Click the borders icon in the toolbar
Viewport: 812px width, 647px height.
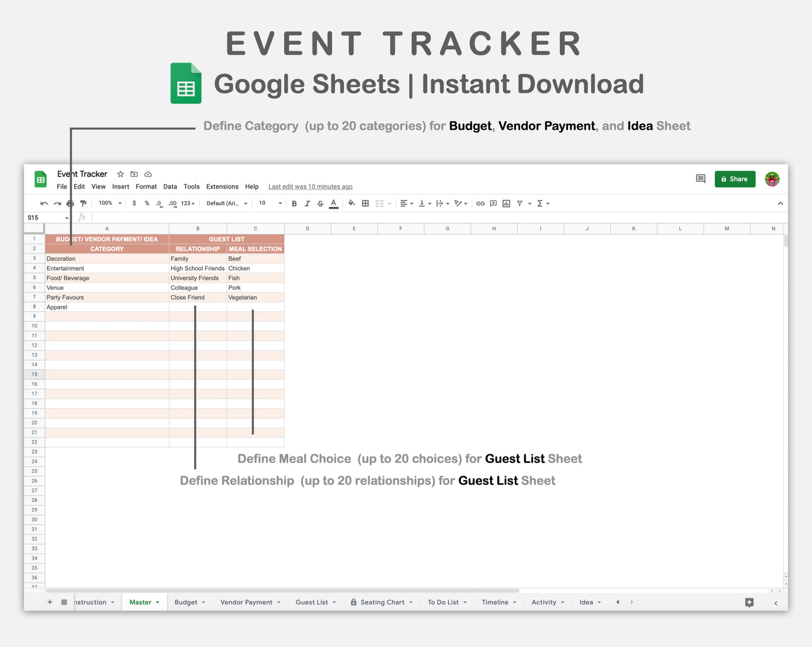click(365, 203)
